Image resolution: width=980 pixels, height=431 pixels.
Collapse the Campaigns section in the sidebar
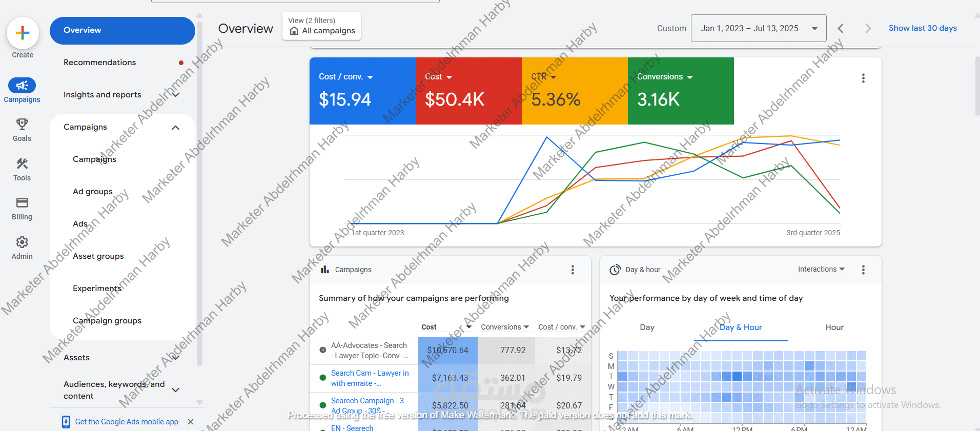point(175,128)
